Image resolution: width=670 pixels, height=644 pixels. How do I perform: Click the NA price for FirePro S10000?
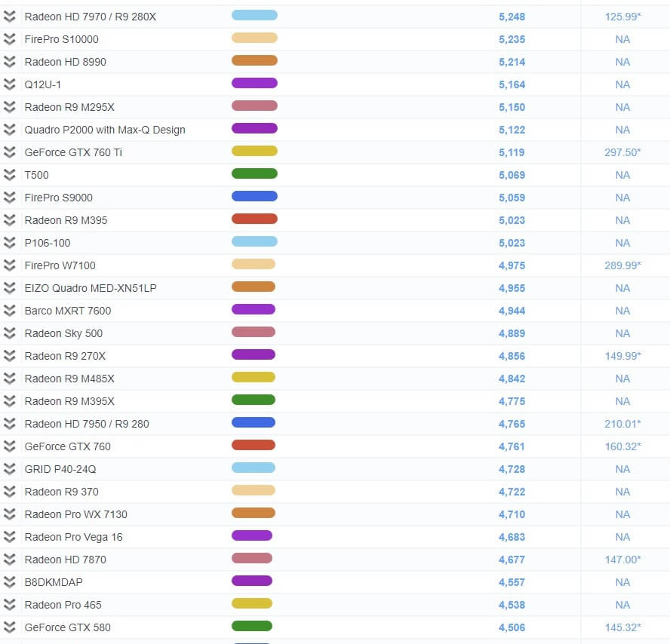click(622, 40)
